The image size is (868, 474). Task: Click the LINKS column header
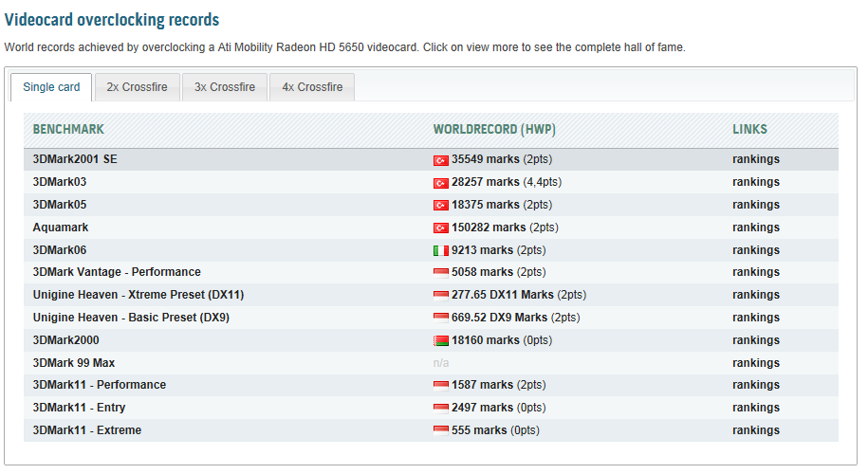749,130
